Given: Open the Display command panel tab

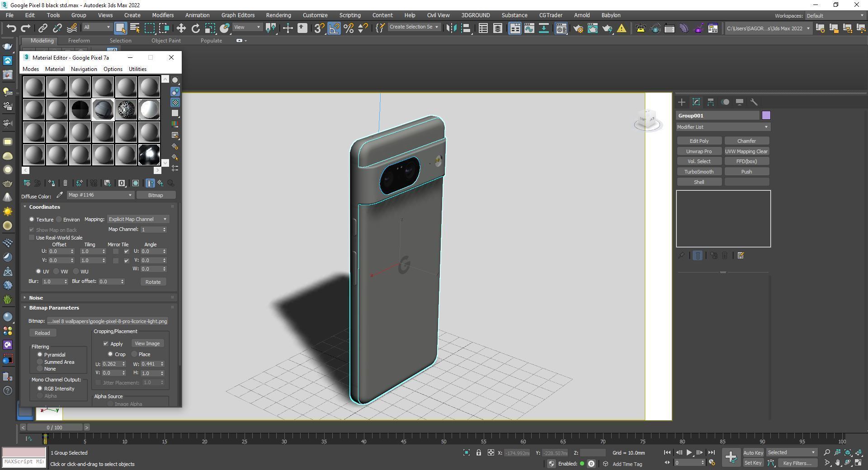Looking at the screenshot, I should (740, 102).
